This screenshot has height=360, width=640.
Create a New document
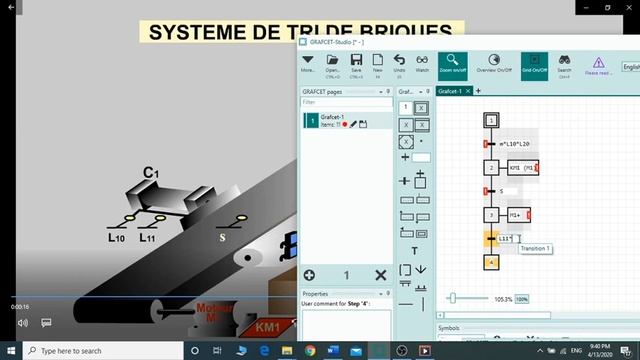[378, 65]
